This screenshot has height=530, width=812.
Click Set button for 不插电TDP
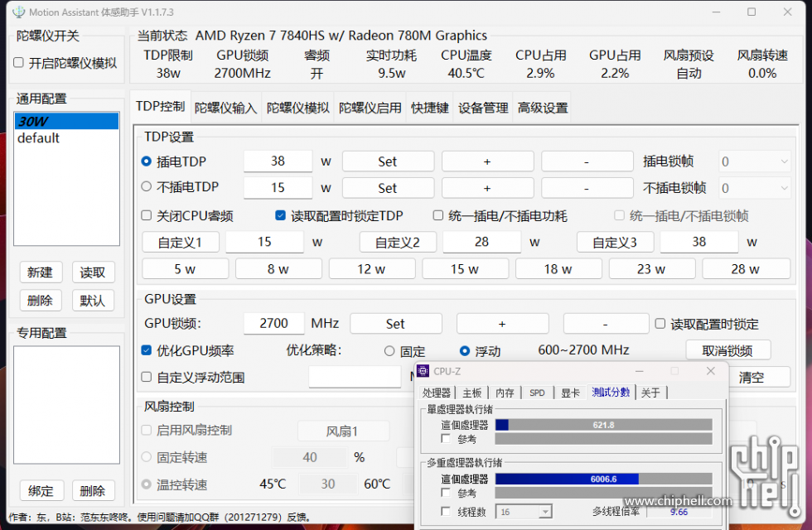388,188
